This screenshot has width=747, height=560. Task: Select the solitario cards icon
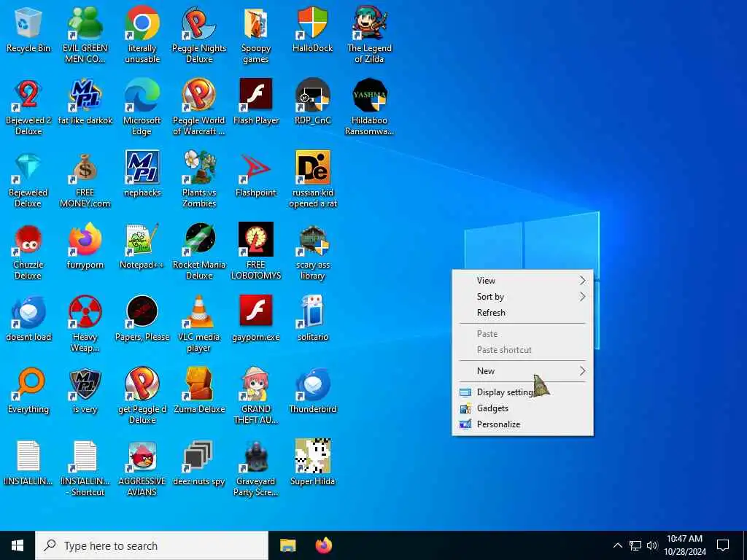tap(312, 319)
